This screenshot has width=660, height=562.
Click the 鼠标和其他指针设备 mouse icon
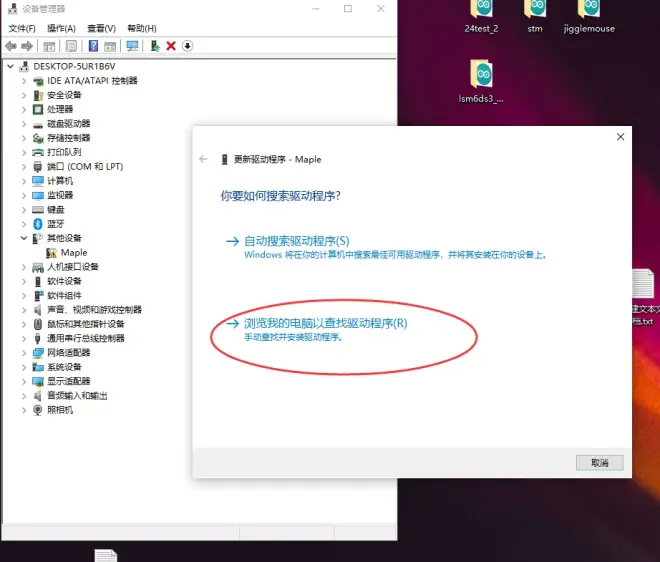click(x=38, y=324)
